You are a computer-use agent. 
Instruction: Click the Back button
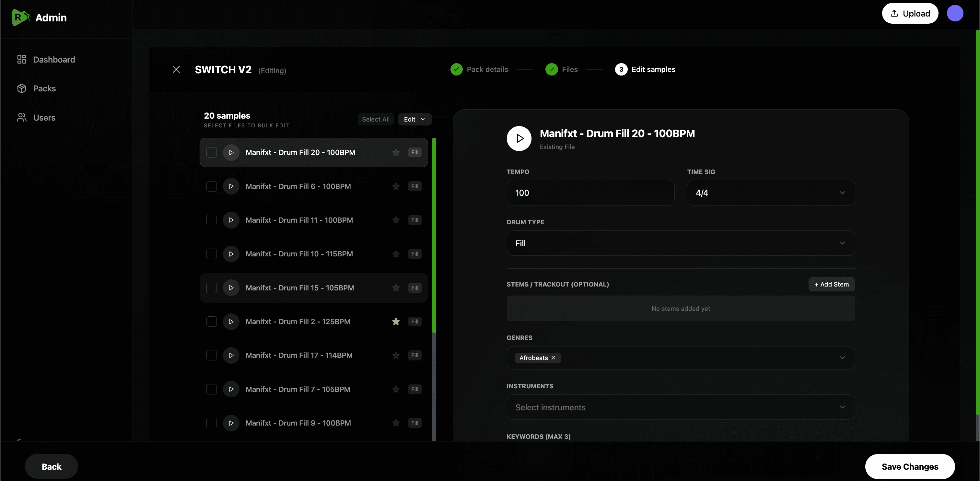(51, 466)
